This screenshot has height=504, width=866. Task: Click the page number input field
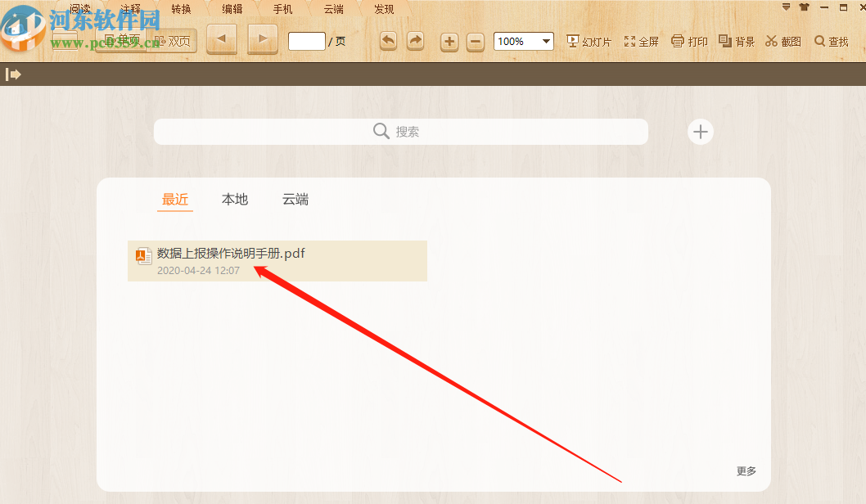point(306,41)
